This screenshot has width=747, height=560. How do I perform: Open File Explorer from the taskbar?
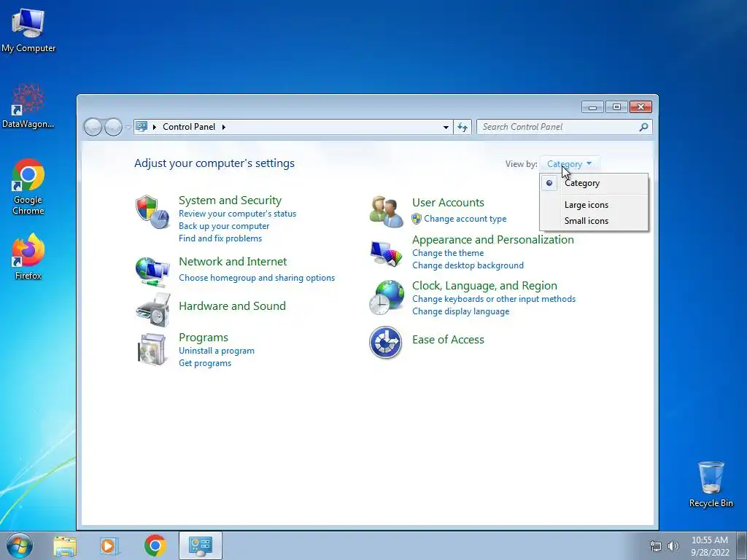pyautogui.click(x=65, y=546)
